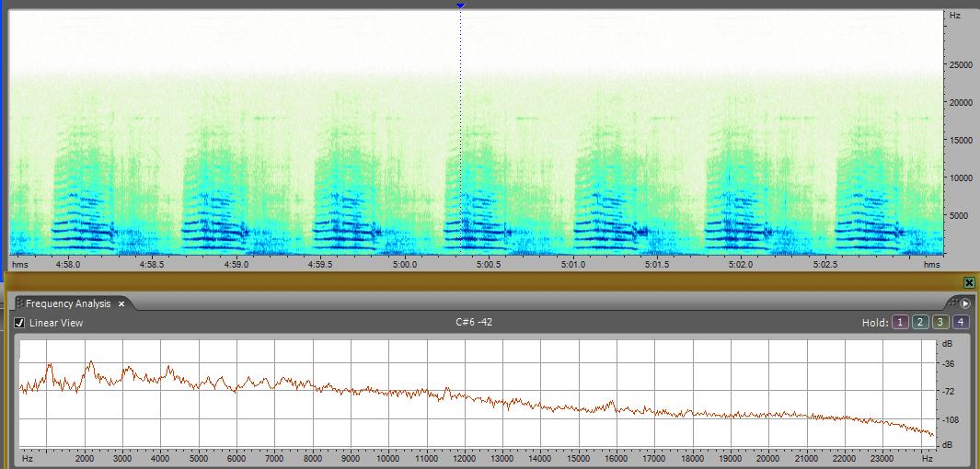Open the Frequency Analysis panel options menu
The width and height of the screenshot is (980, 469).
965,303
